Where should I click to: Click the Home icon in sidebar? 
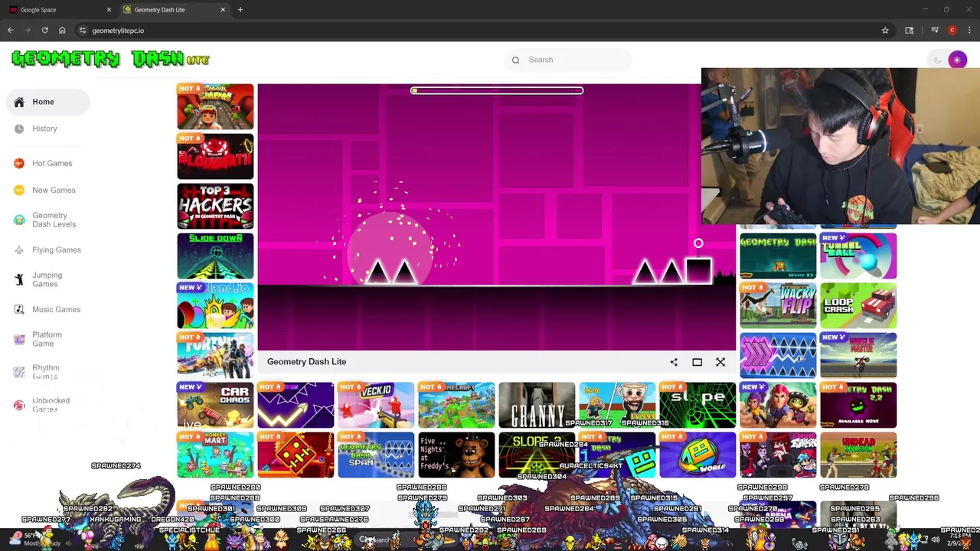[19, 102]
